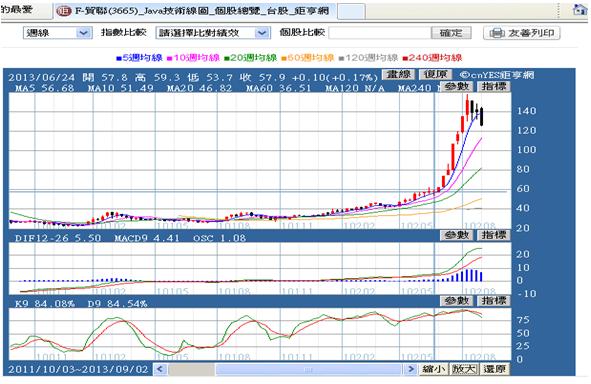Click 參數 button for the KD panel
The height and width of the screenshot is (384, 591).
click(x=456, y=301)
